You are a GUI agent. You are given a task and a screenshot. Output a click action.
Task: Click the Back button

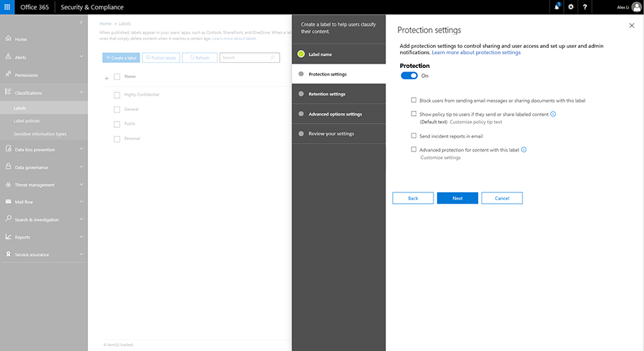pyautogui.click(x=413, y=198)
